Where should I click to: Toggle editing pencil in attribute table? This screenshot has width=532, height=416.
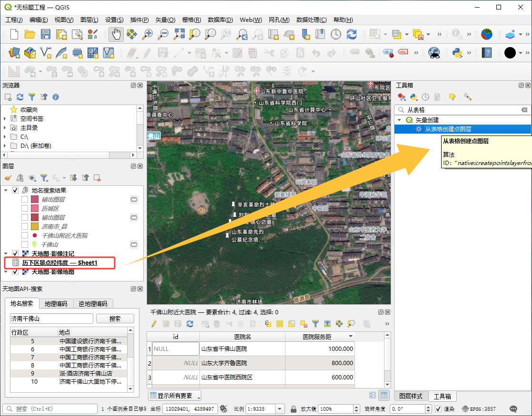pos(154,324)
